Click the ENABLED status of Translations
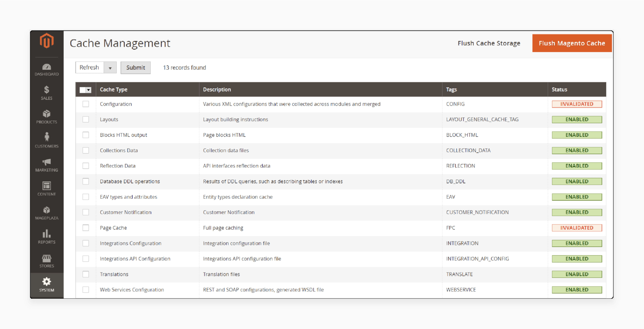644x329 pixels. [577, 274]
